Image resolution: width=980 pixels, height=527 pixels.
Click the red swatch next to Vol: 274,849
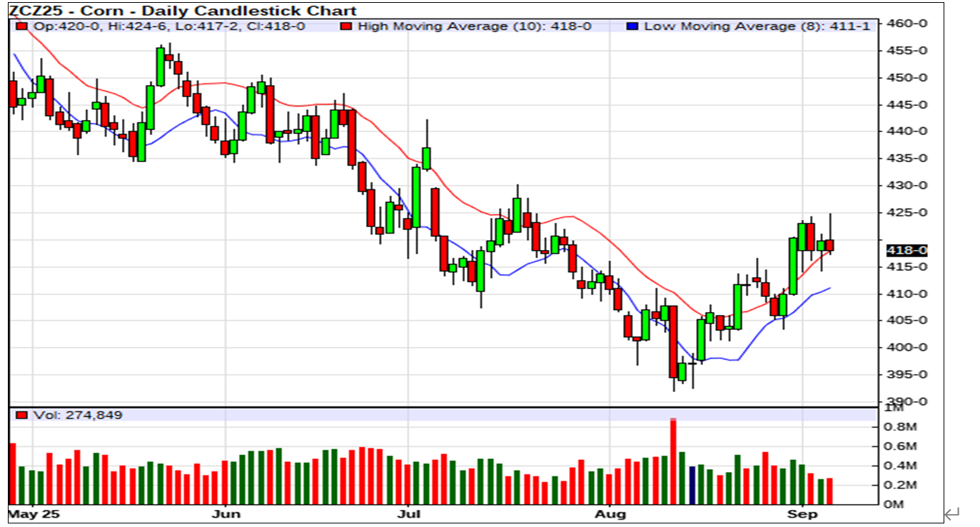click(x=22, y=415)
